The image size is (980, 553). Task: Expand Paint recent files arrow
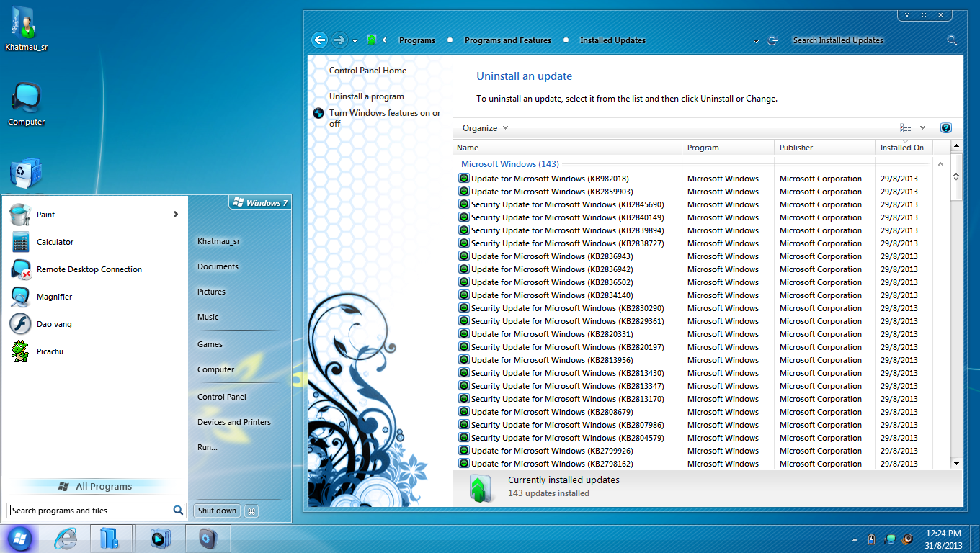pyautogui.click(x=176, y=215)
